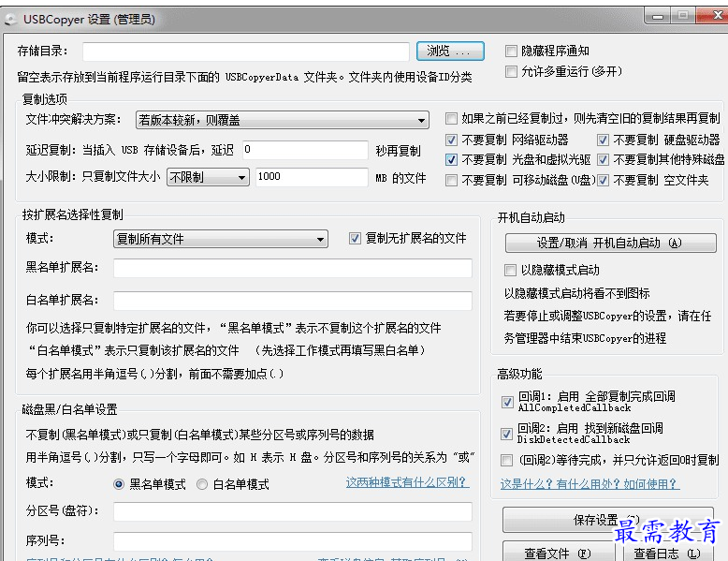
Task: Open the 模式 复制所有文件 dropdown
Action: [221, 239]
